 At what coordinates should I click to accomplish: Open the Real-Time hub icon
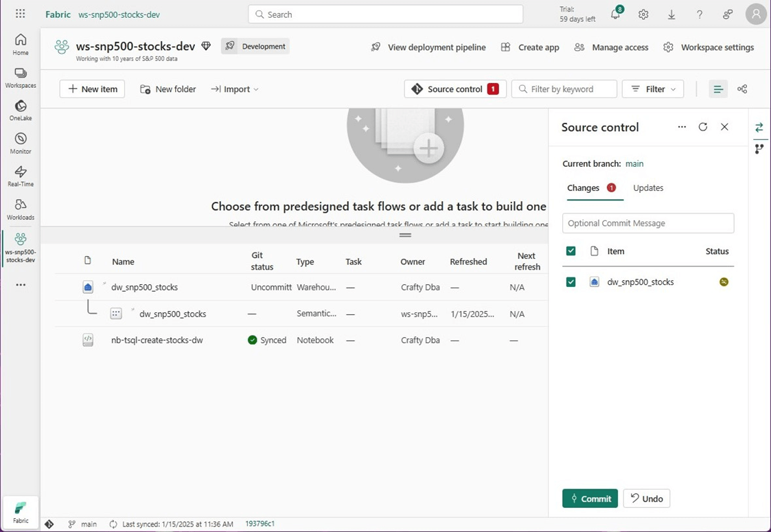pyautogui.click(x=21, y=176)
